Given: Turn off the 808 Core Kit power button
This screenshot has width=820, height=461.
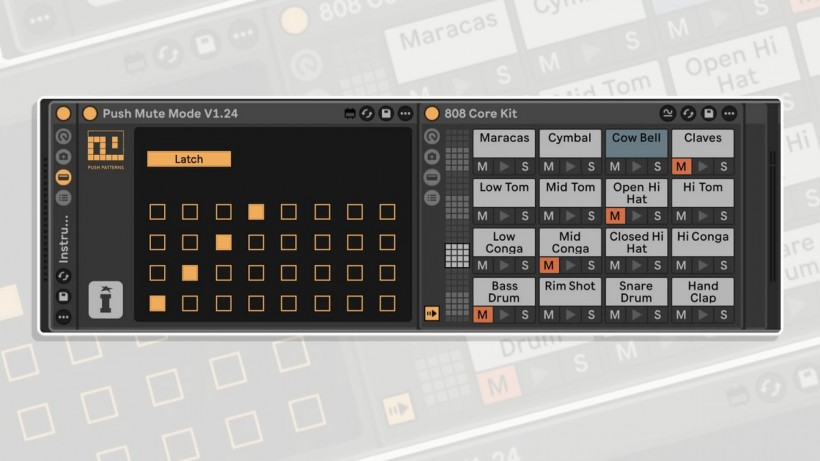Looking at the screenshot, I should (431, 113).
